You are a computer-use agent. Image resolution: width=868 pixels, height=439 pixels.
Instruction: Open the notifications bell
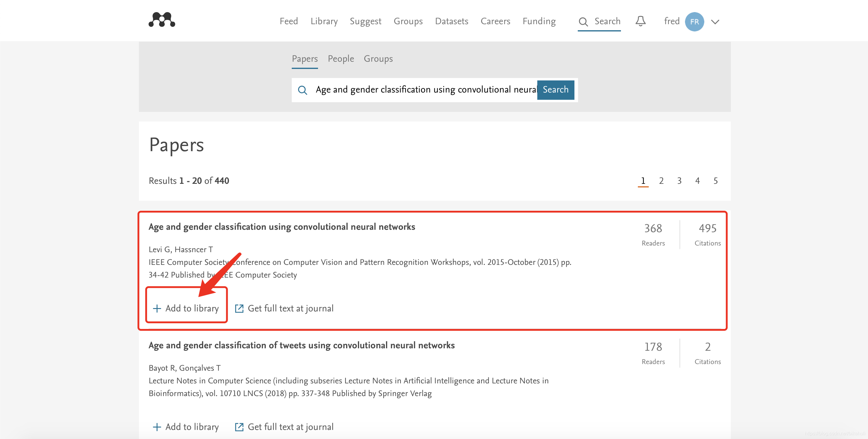point(640,21)
